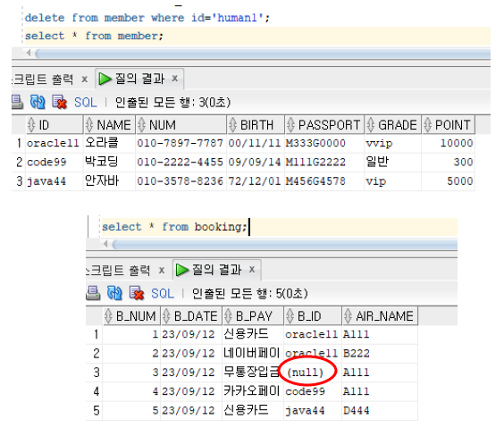This screenshot has width=504, height=436.
Task: Select the 10000 point cell
Action: [x=449, y=143]
